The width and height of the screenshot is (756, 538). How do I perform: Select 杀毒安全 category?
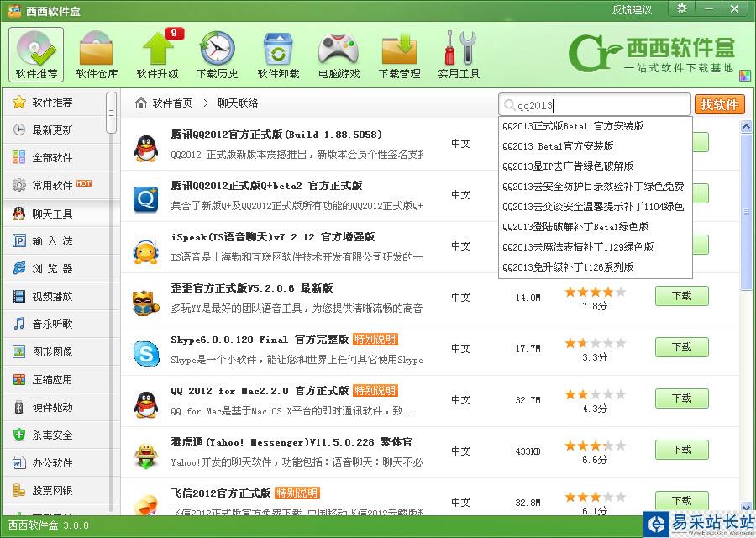(55, 435)
